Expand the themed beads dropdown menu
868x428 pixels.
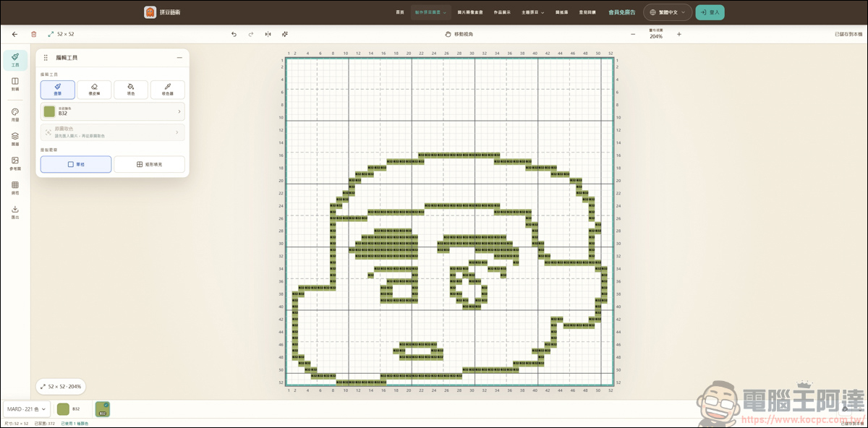coord(533,12)
